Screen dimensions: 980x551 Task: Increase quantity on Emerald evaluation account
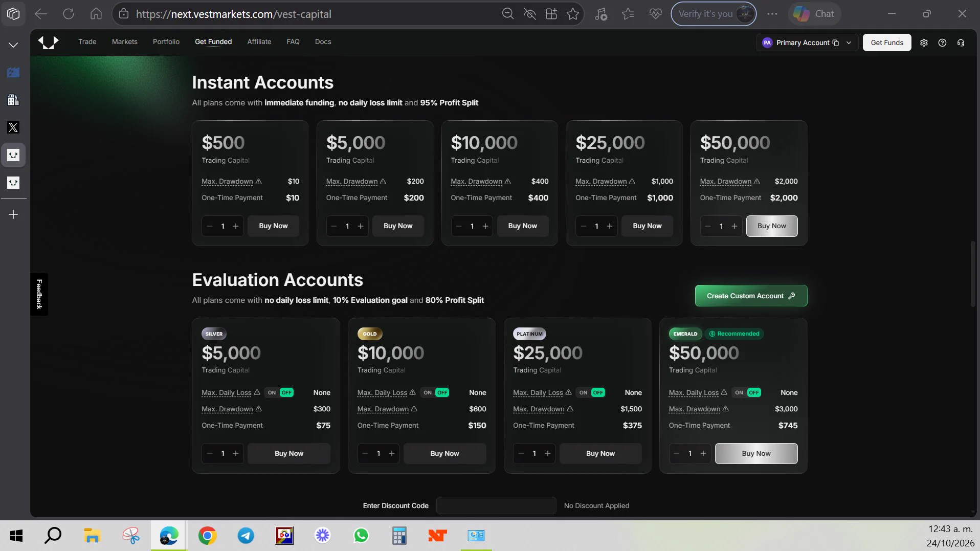(x=703, y=453)
